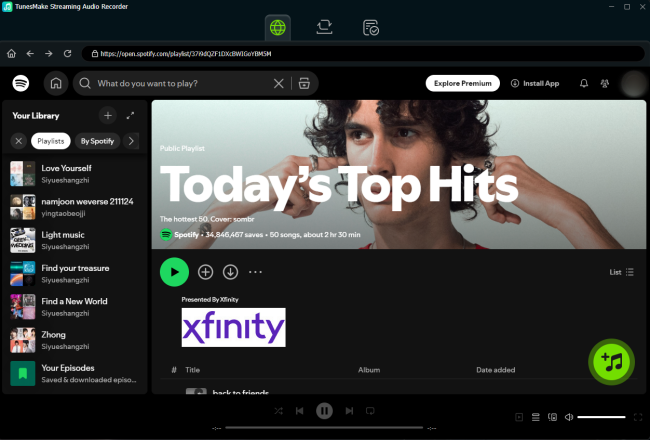Skip to next track

pyautogui.click(x=349, y=411)
